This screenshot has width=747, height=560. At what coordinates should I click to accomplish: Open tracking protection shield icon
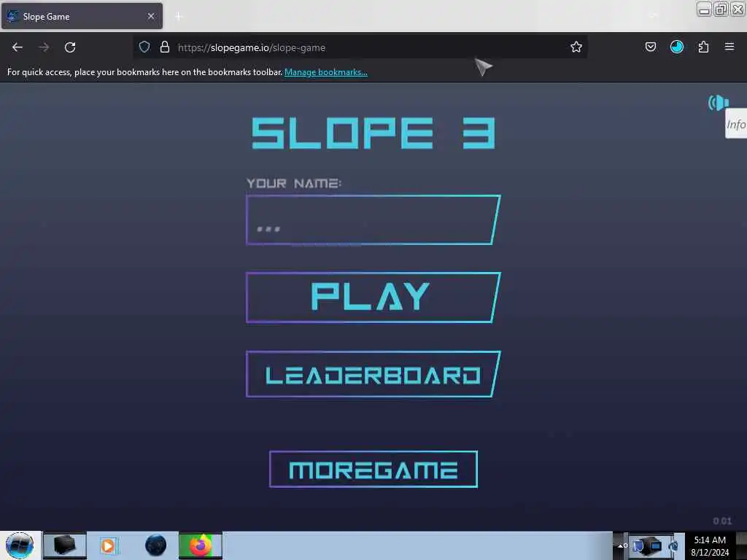click(x=144, y=47)
